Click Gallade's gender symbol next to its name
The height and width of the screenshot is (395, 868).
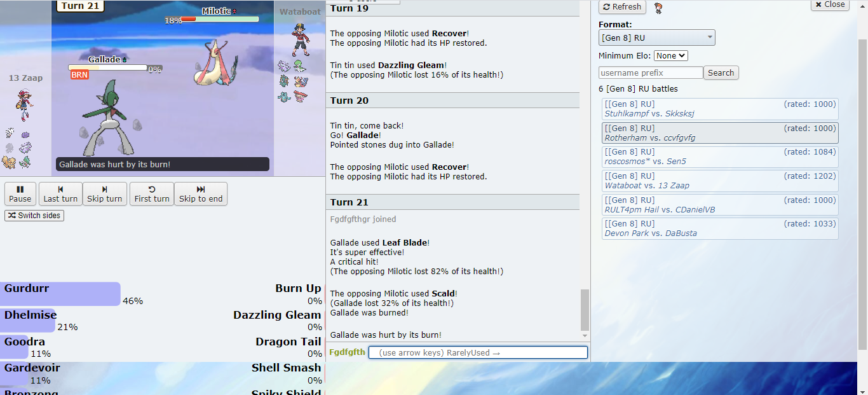125,60
